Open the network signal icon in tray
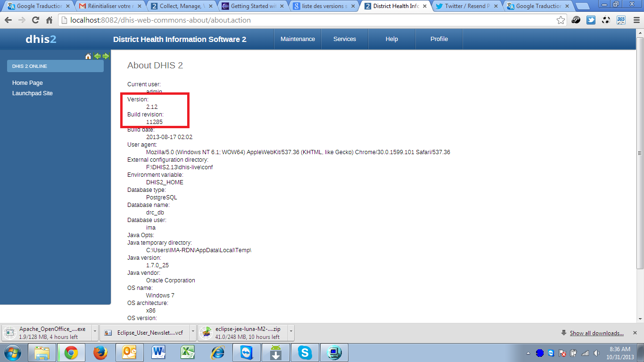 [x=585, y=353]
